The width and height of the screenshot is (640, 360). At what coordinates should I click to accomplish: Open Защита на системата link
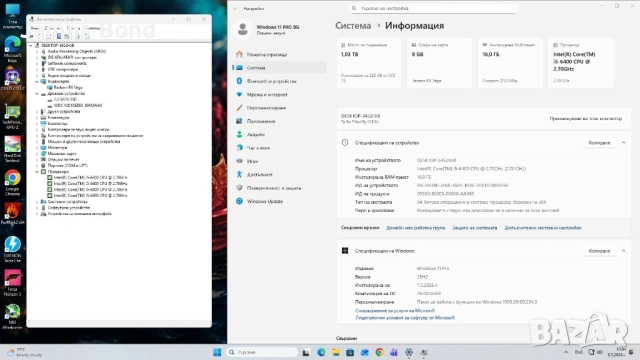(x=474, y=228)
